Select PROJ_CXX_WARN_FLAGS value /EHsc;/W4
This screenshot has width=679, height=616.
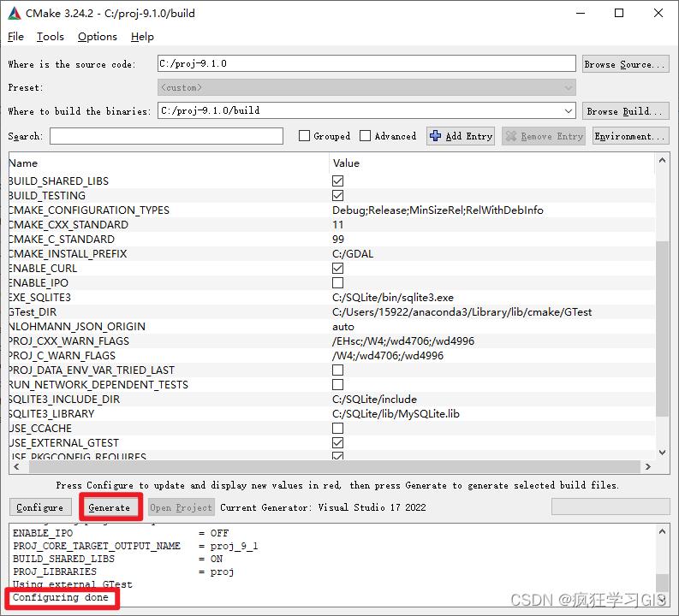(x=403, y=341)
